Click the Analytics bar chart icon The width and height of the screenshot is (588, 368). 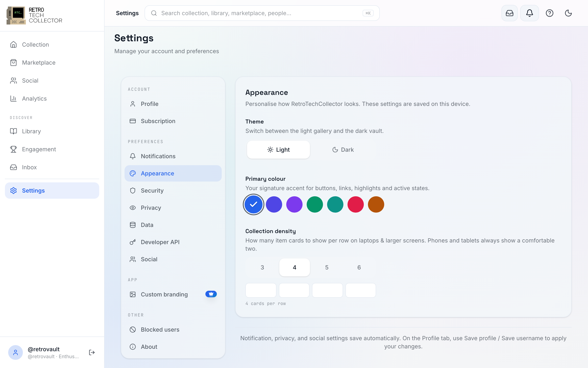(14, 99)
